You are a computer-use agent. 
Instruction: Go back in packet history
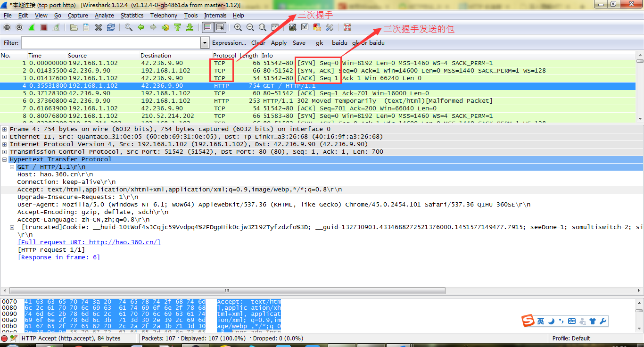(x=141, y=27)
